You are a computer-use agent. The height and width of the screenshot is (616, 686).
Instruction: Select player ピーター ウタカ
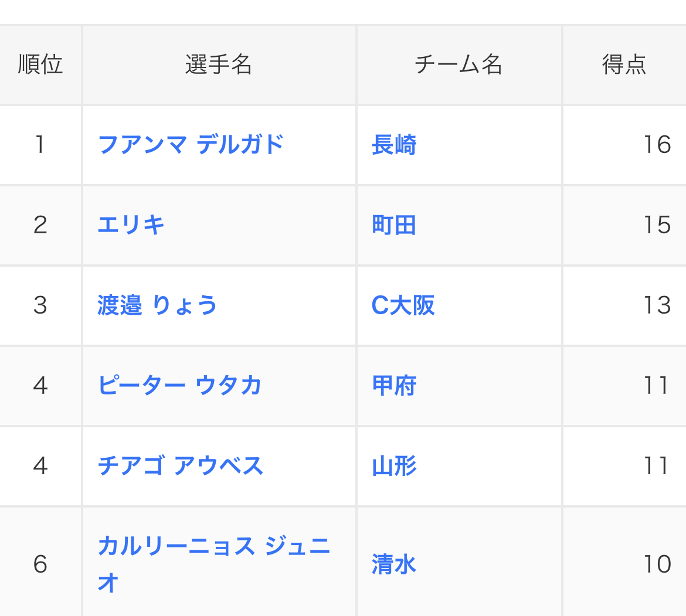179,386
